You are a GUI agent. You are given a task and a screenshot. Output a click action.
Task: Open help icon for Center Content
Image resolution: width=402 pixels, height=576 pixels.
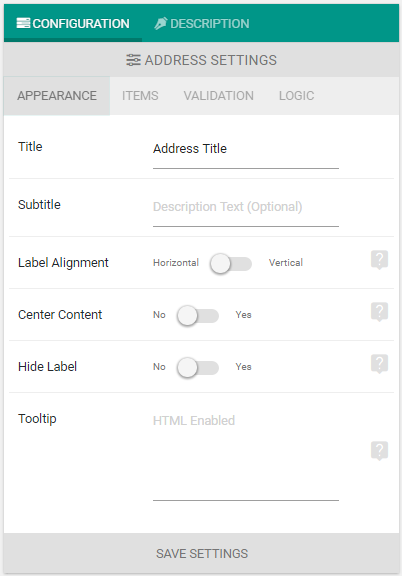pos(380,312)
